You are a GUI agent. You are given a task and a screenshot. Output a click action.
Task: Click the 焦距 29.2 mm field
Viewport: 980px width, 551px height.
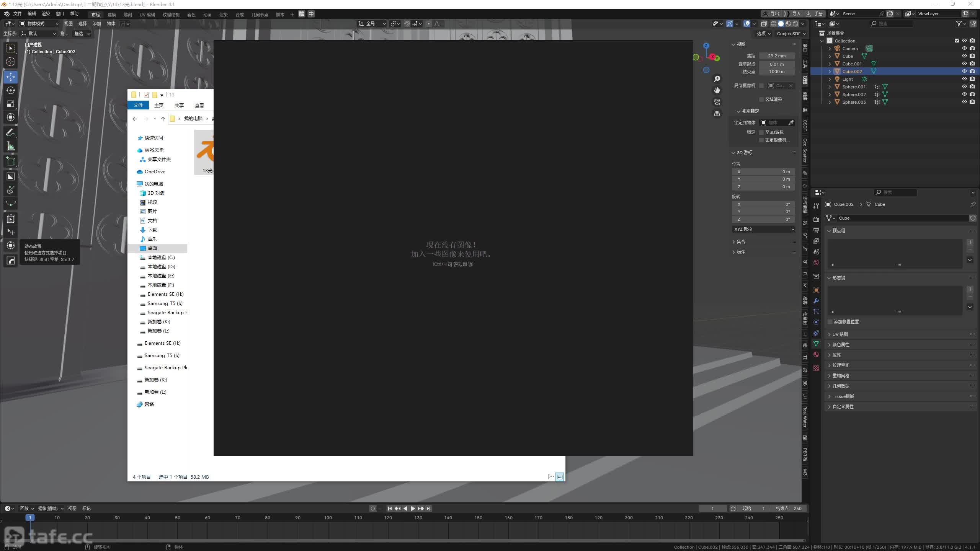coord(776,56)
